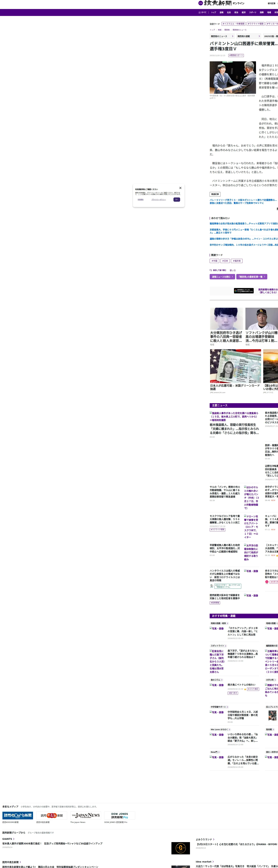Image resolution: width=278 pixels, height=868 pixels.
Task: Open the 早期警戒無人機 article headline
Action: 225,548
